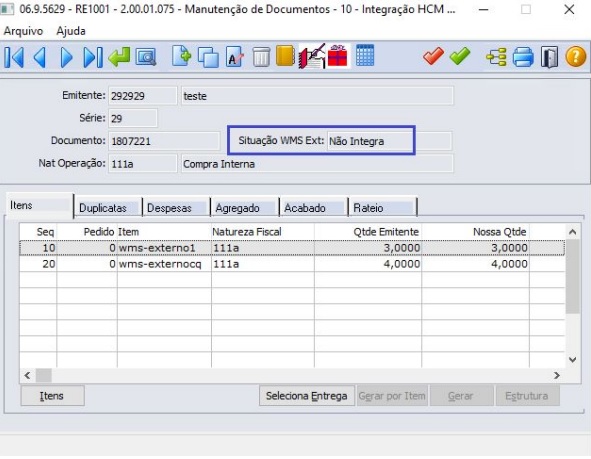Viewport: 591px width, 459px height.
Task: Click the Seleciona Entrega button
Action: tap(306, 396)
